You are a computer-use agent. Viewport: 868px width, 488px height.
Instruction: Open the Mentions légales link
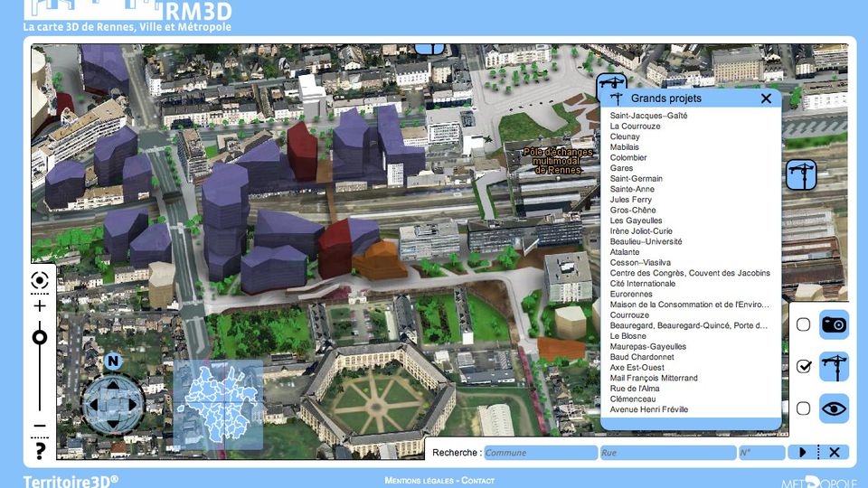[x=418, y=481]
